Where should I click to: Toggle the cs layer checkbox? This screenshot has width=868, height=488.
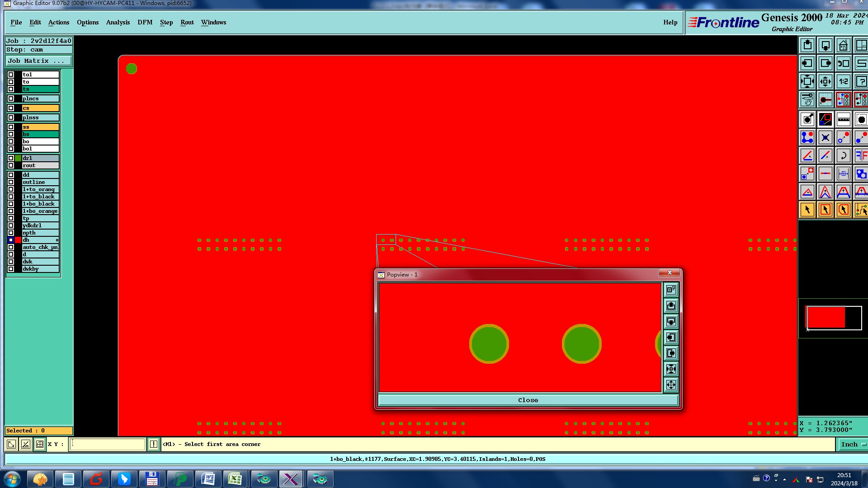coord(11,108)
